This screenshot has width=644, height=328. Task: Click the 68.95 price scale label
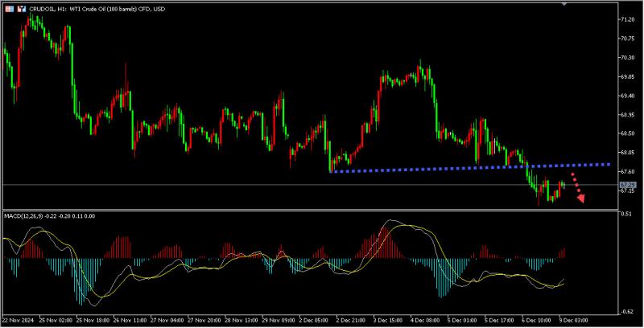pos(627,114)
